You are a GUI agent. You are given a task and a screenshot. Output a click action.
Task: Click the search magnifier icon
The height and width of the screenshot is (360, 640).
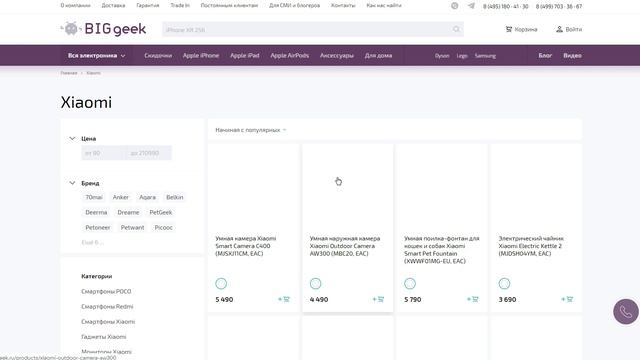point(456,29)
